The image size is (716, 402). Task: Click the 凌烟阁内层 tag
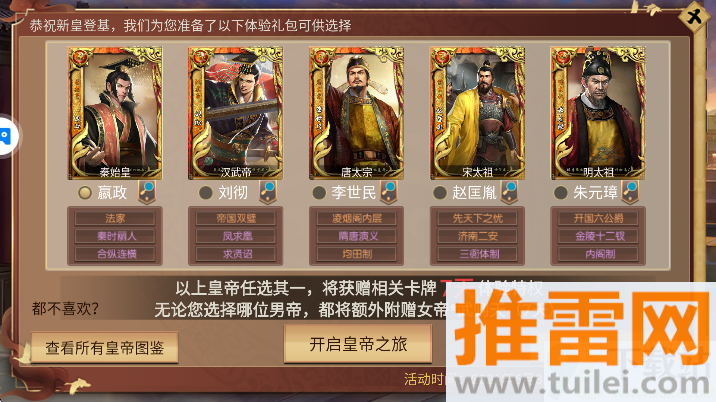pos(357,218)
